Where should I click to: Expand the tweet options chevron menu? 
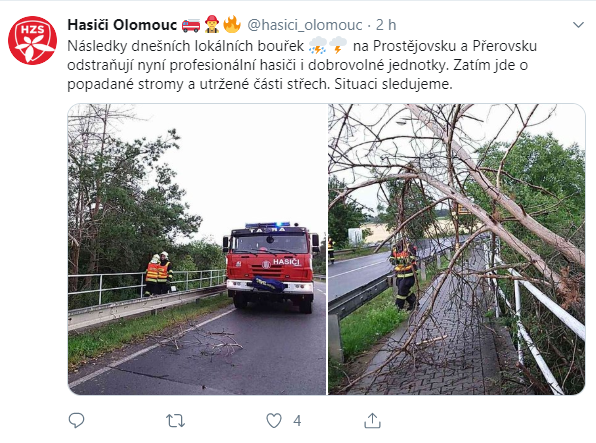point(578,25)
